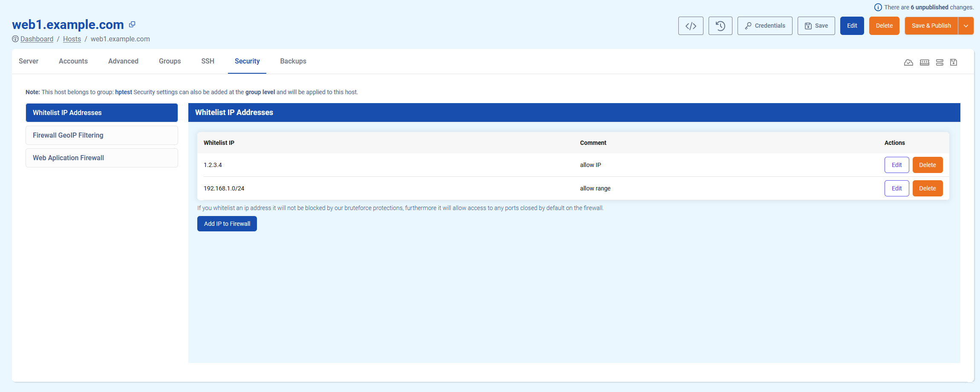Click the server stack icon in tab bar

click(940, 63)
